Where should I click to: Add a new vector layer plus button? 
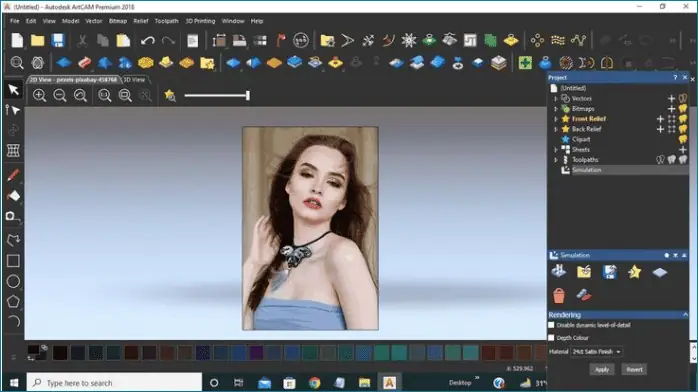671,98
